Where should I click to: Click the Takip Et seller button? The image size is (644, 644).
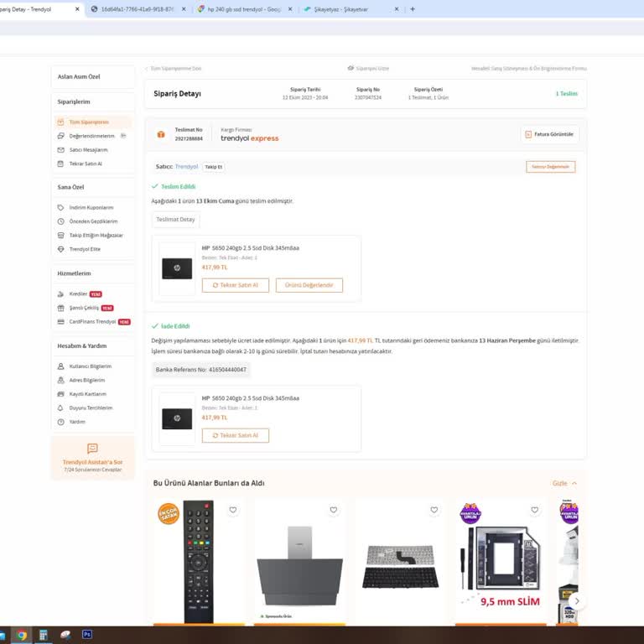tap(214, 167)
